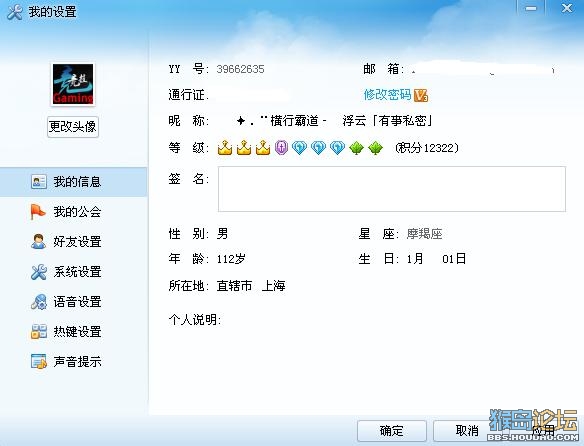Click the 声音提示 note icon
Screen dimensions: 584x446
pos(39,361)
